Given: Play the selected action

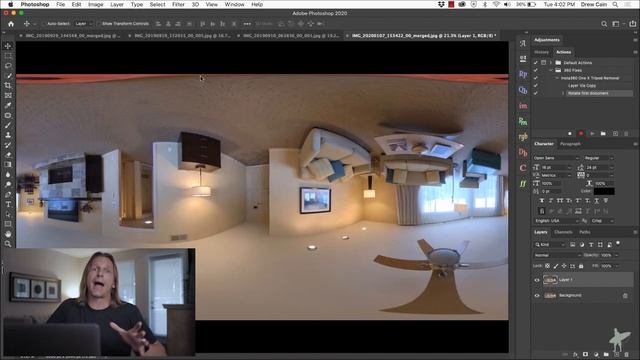Looking at the screenshot, I should point(592,133).
